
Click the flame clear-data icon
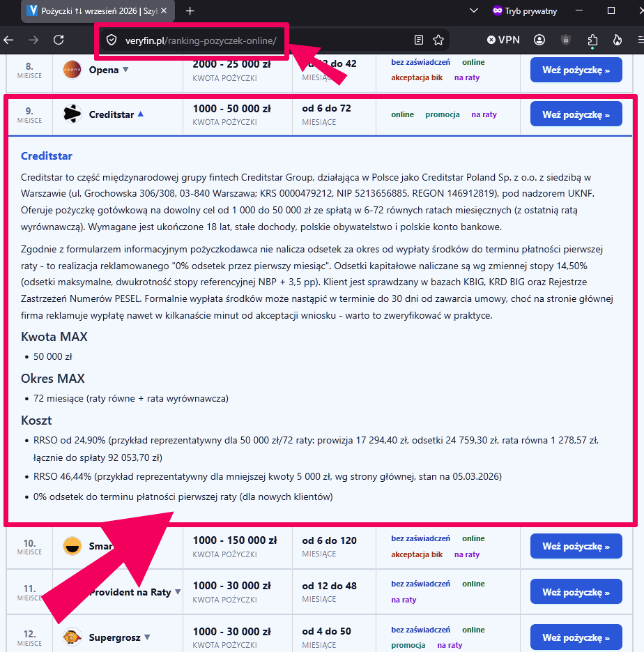pos(618,40)
